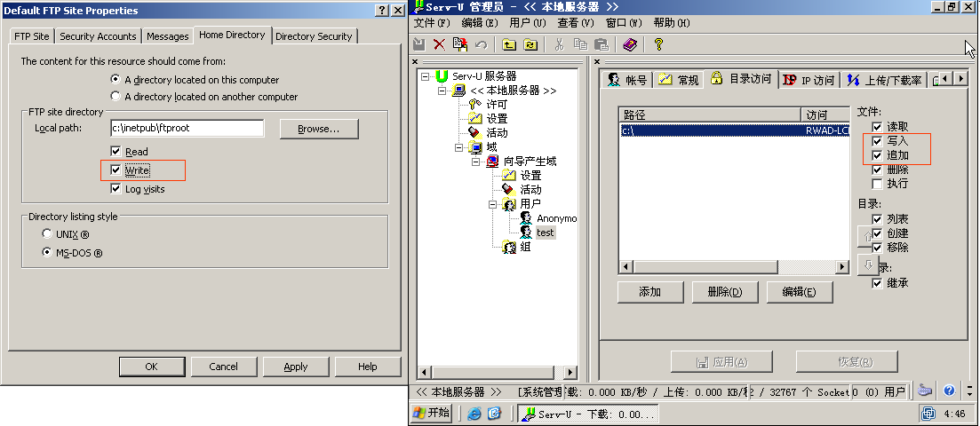
Task: Collapse the 向导产生域 tree node
Action: (476, 162)
